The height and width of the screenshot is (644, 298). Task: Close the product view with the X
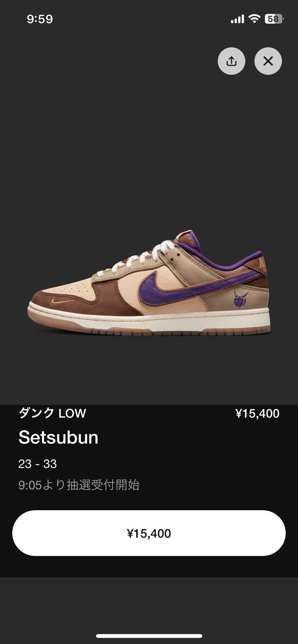[x=268, y=61]
